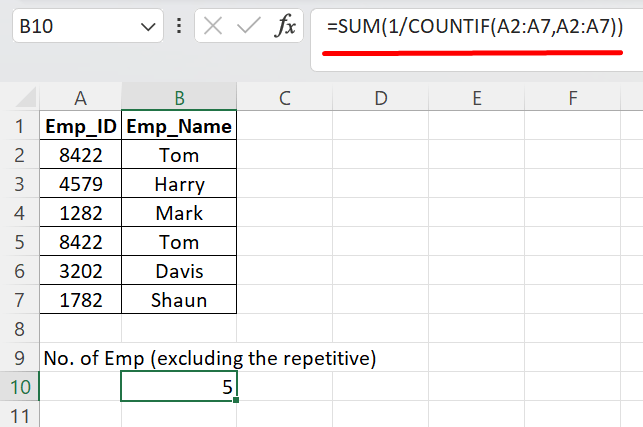Select cell with 3202
The height and width of the screenshot is (427, 643).
(81, 271)
